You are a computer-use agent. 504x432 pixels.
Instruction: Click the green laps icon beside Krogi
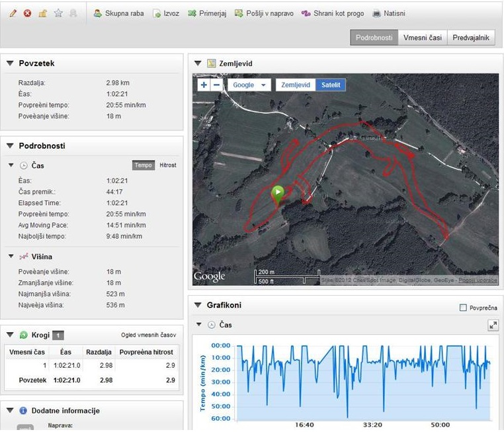(23, 335)
